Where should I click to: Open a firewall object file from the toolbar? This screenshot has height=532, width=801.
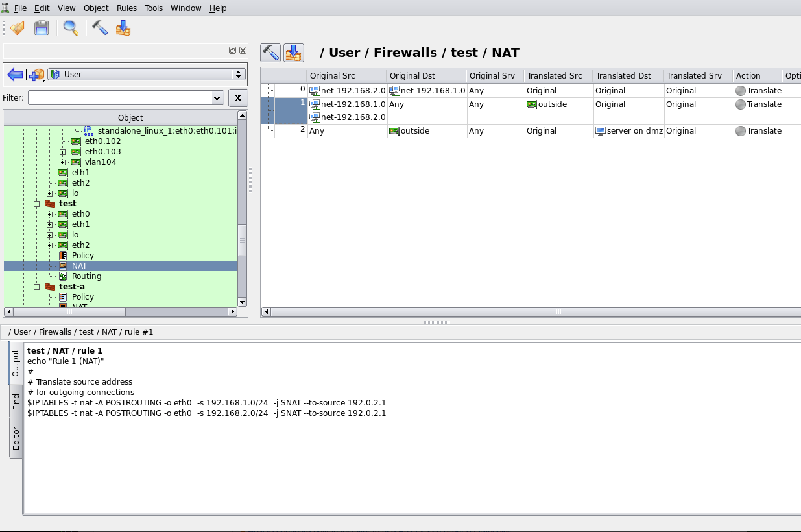click(x=16, y=28)
